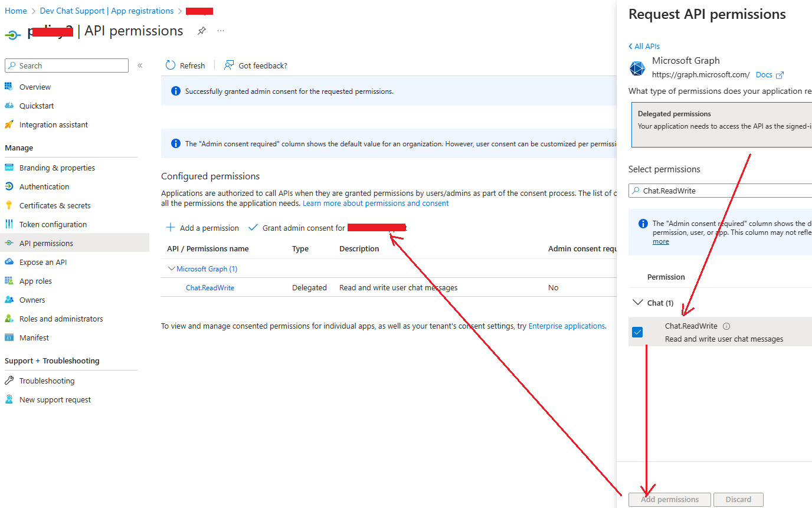Image resolution: width=812 pixels, height=508 pixels.
Task: Open Dev Chat Support App registrations breadcrumb
Action: pyautogui.click(x=107, y=11)
